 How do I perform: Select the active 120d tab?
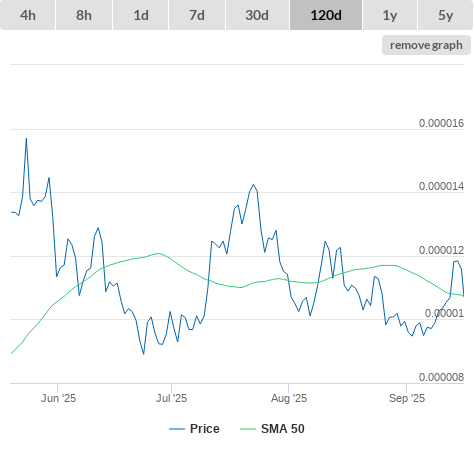(326, 15)
